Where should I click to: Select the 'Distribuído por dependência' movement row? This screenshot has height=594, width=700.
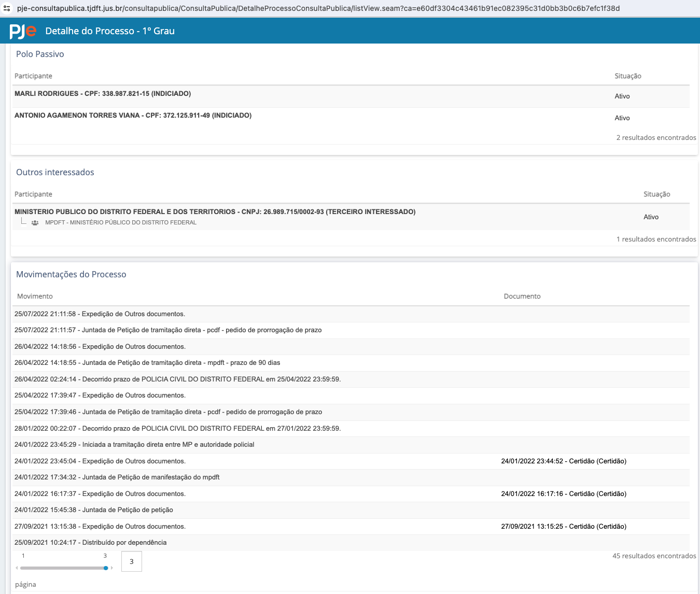(91, 543)
